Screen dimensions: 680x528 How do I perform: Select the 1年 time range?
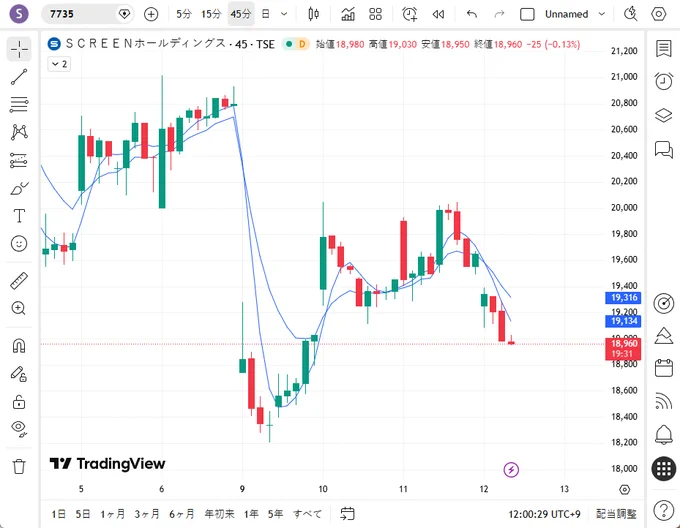click(x=251, y=514)
